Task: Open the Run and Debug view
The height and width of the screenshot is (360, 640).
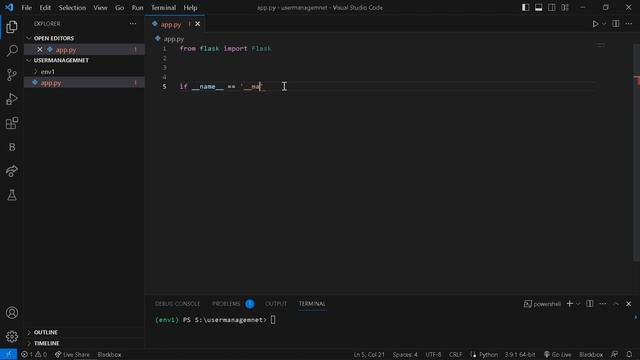Action: (x=12, y=99)
